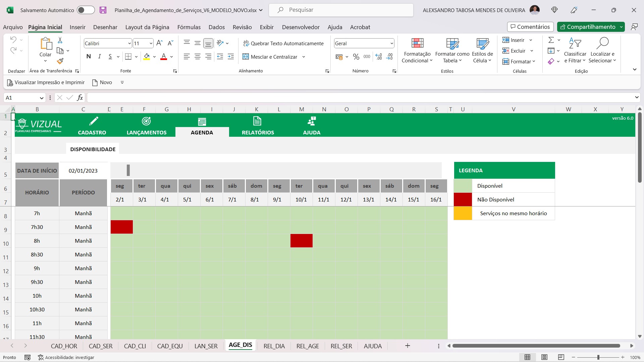644x362 pixels.
Task: Click Formatar como Tabela icon
Action: click(452, 50)
